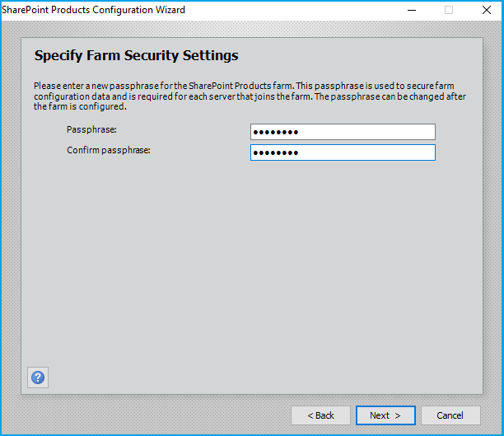Click the Passphrase input field

[343, 132]
